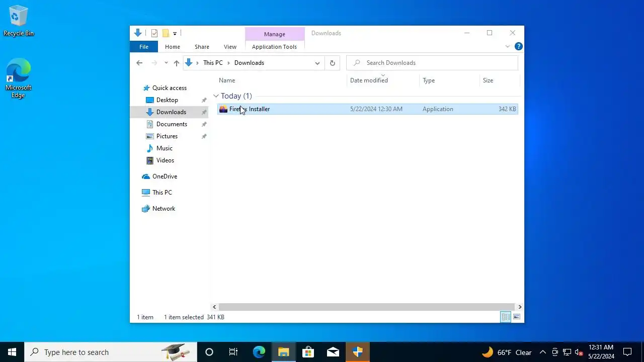Click the pin icon beside Pictures
Image resolution: width=644 pixels, height=362 pixels.
tap(204, 136)
